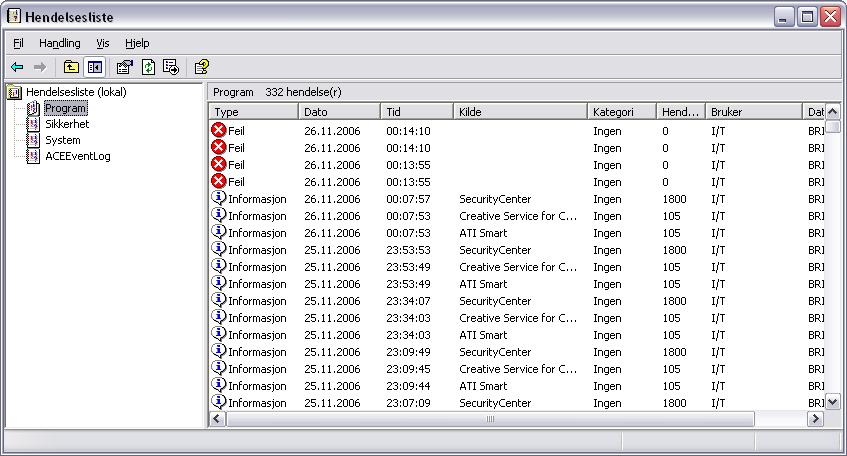Maximize the Hendelsesliste window
This screenshot has height=456, width=847.
click(x=807, y=17)
